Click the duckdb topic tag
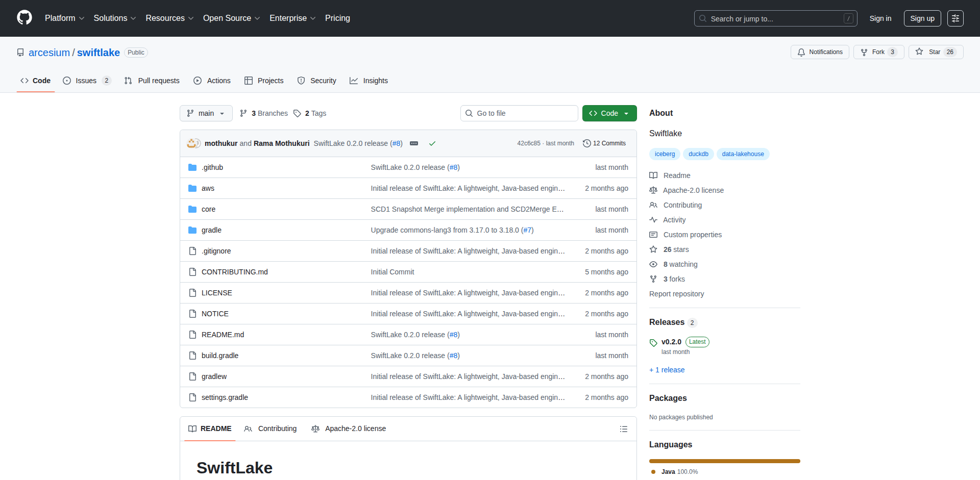The width and height of the screenshot is (980, 480). 698,154
